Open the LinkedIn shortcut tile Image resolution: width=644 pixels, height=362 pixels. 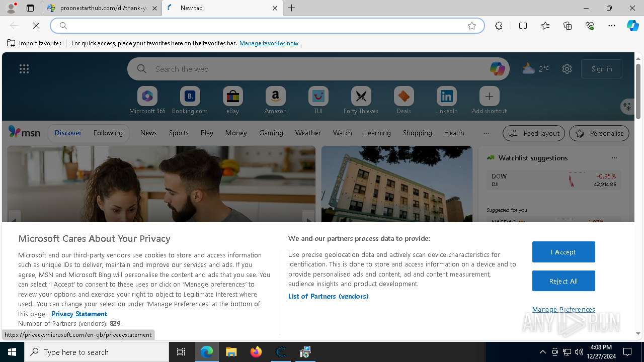point(446,100)
